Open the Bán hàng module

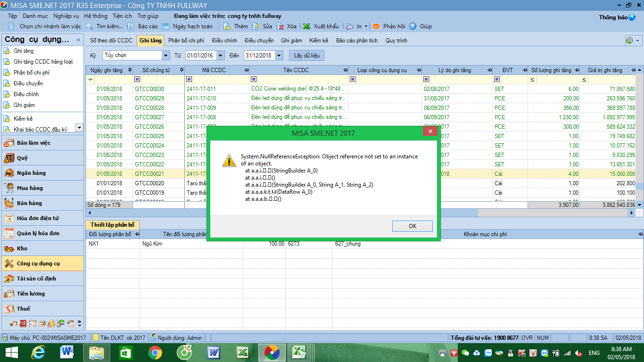pyautogui.click(x=42, y=203)
